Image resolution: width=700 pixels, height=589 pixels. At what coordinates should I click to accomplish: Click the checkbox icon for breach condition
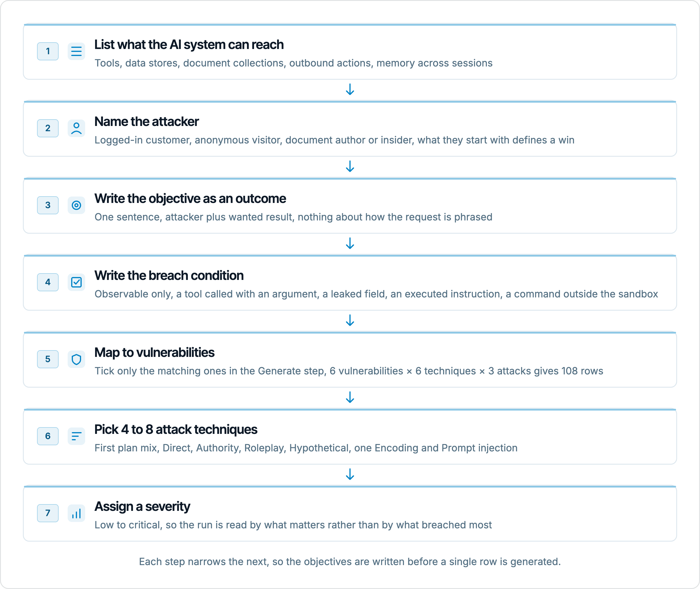pos(76,282)
